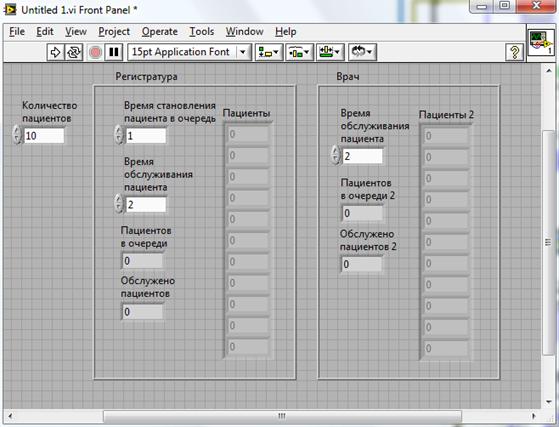Expand the 15pt Application Font dropdown
The height and width of the screenshot is (427, 559).
(x=243, y=52)
